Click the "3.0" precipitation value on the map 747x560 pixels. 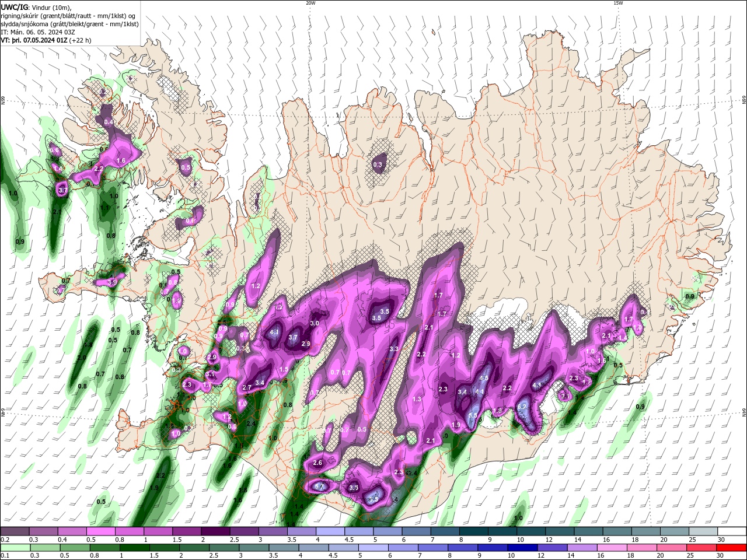coord(315,323)
